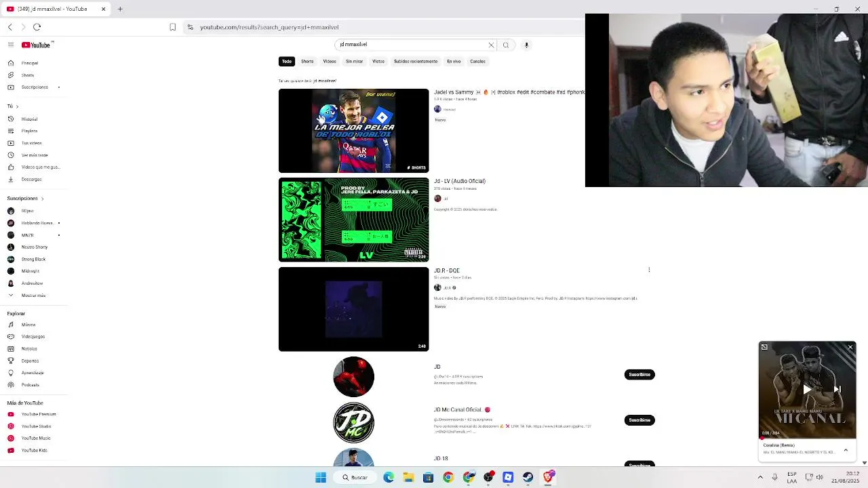Open Google Chrome from the taskbar

pos(448,477)
